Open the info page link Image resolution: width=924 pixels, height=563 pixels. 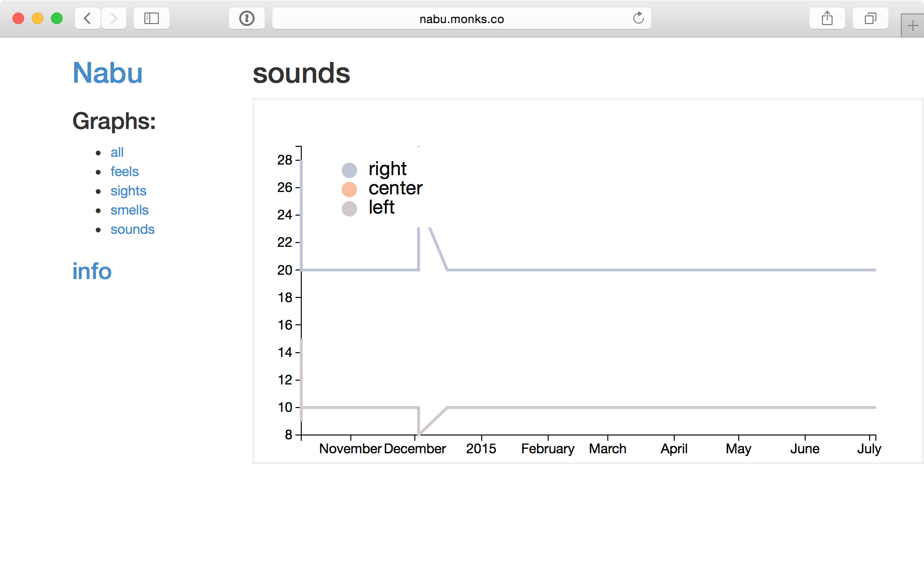click(x=92, y=271)
